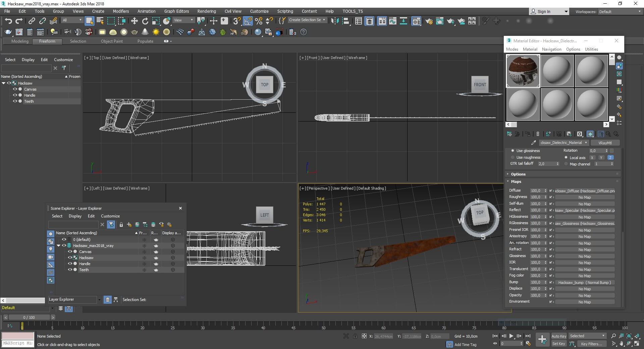Switch to the Freeform ribbon tab

tap(47, 41)
